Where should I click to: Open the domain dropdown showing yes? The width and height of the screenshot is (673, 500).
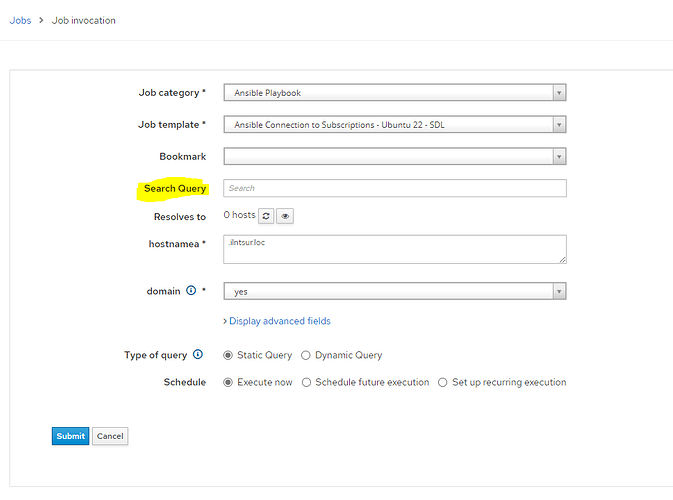click(395, 291)
